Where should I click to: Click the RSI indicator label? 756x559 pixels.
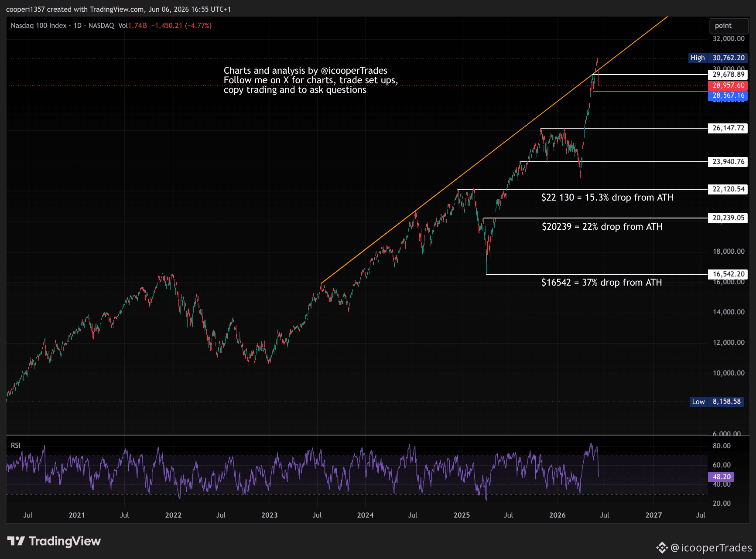click(16, 445)
